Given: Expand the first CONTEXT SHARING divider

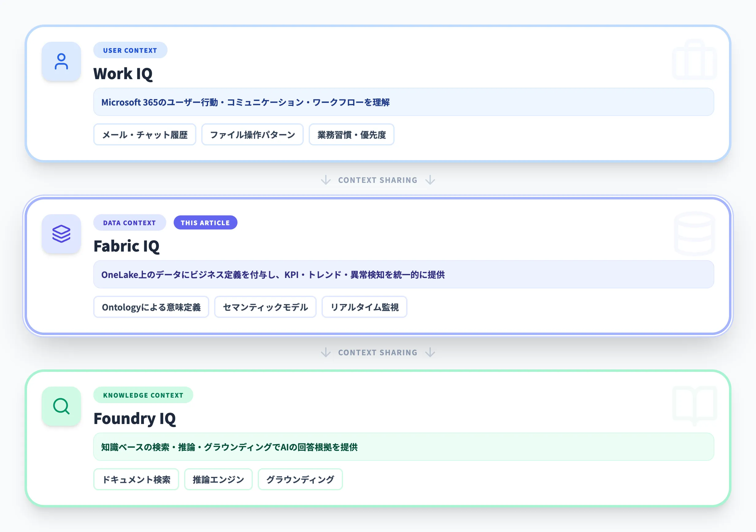Looking at the screenshot, I should click(377, 180).
